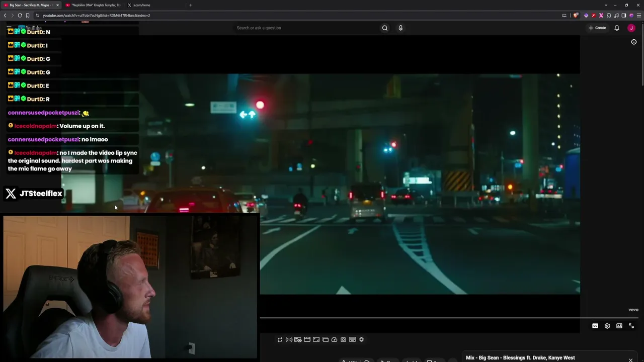The image size is (644, 362).
Task: Bookmark this page with the bookmark icon
Action: pos(28,16)
